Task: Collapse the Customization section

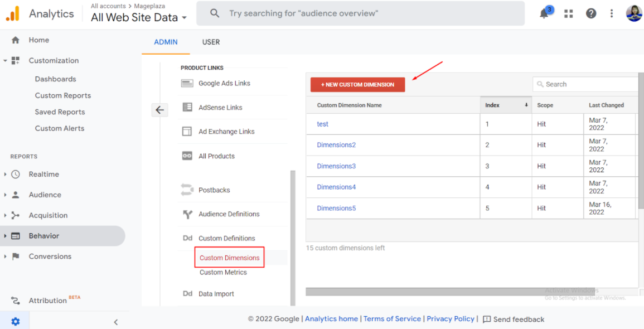Action: point(6,61)
